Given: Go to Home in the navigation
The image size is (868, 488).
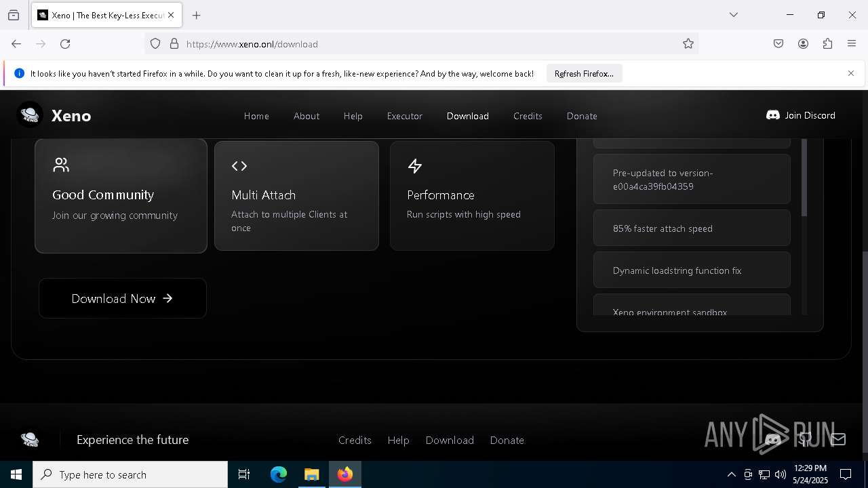Looking at the screenshot, I should point(256,116).
